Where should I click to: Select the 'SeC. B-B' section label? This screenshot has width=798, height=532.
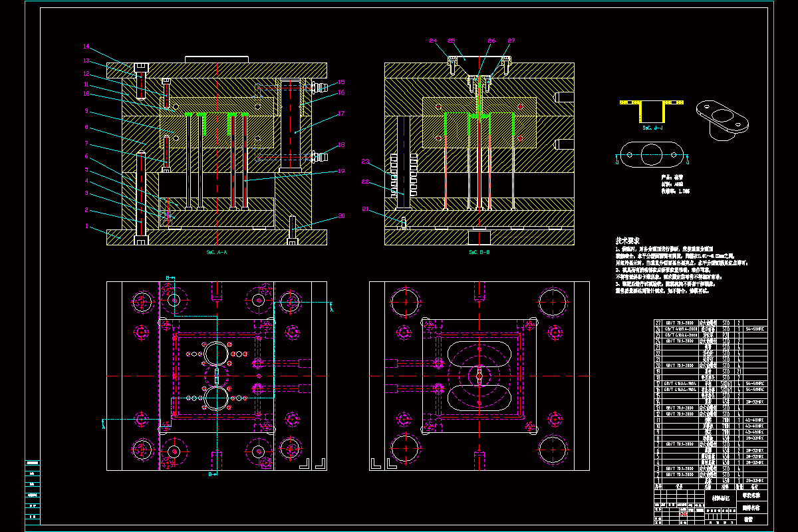click(479, 253)
